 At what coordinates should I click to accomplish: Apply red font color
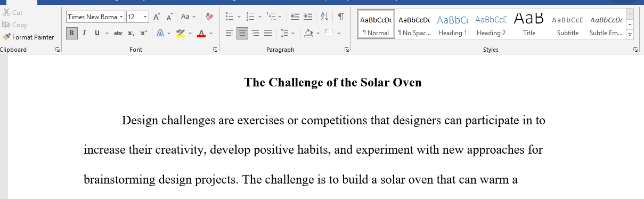(x=201, y=33)
